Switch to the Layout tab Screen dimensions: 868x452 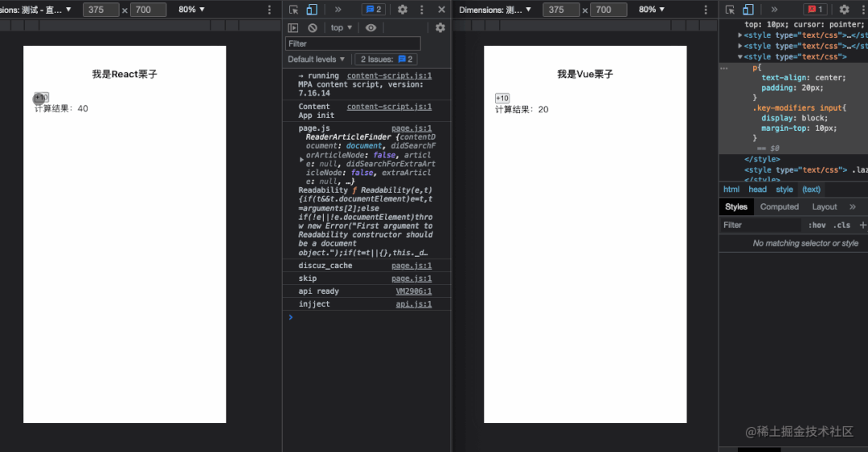[x=825, y=207]
